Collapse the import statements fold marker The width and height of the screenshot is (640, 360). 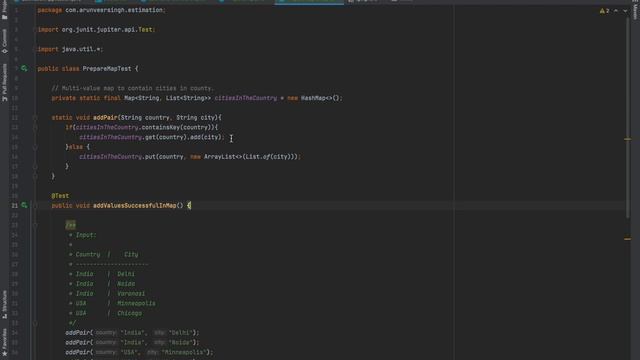(x=35, y=29)
